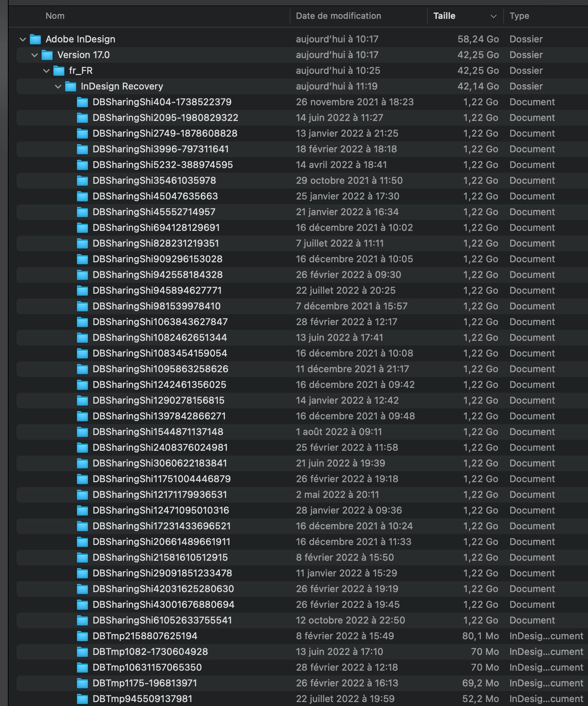Click icon of DBTmp1082-1730604928
The height and width of the screenshot is (706, 588).
click(x=82, y=652)
